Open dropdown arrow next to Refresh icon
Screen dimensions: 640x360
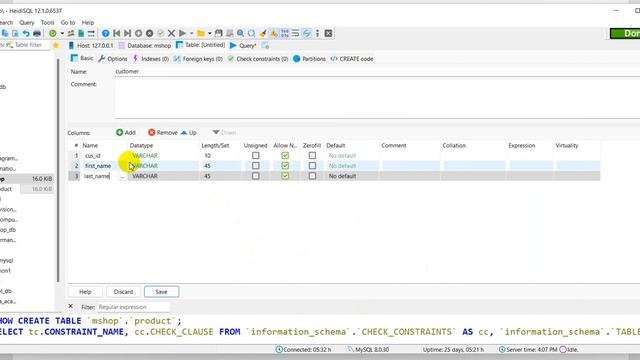(62, 33)
